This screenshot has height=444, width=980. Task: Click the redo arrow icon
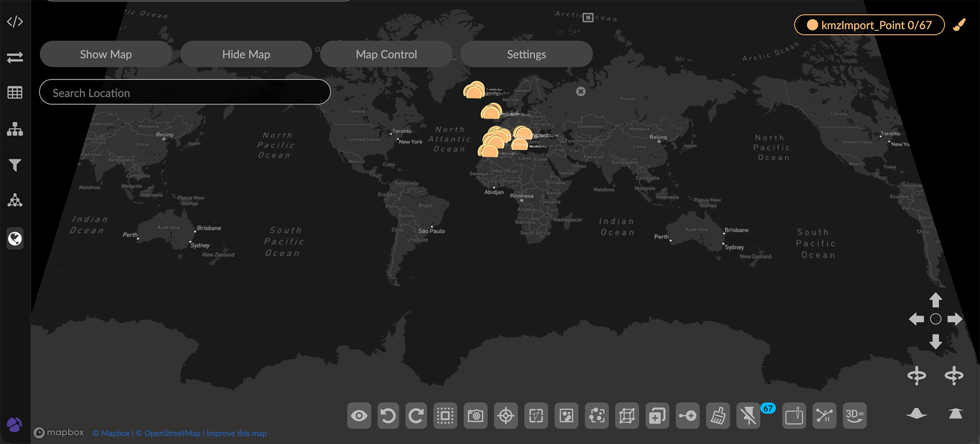tap(416, 416)
